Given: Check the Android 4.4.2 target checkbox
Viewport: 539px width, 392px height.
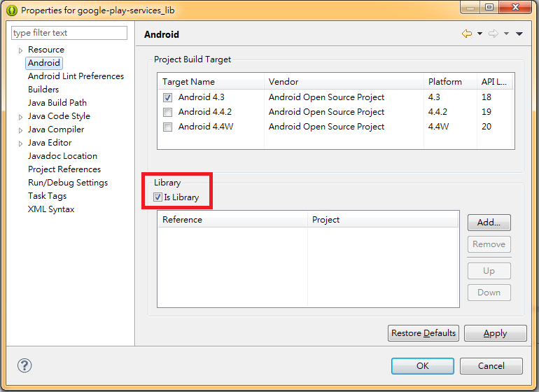Looking at the screenshot, I should (167, 113).
